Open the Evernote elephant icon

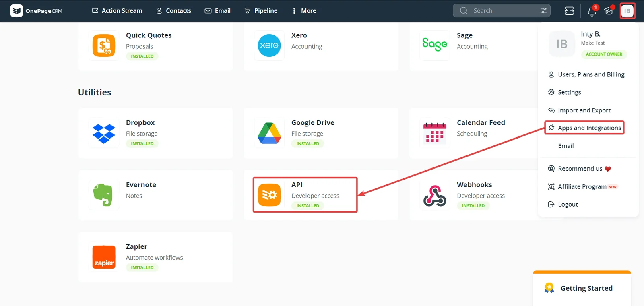click(x=103, y=195)
